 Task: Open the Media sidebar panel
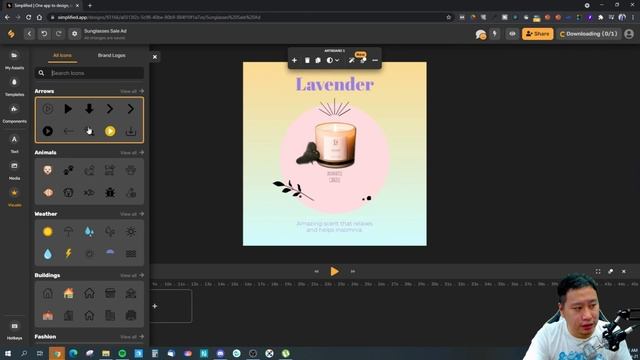click(14, 171)
